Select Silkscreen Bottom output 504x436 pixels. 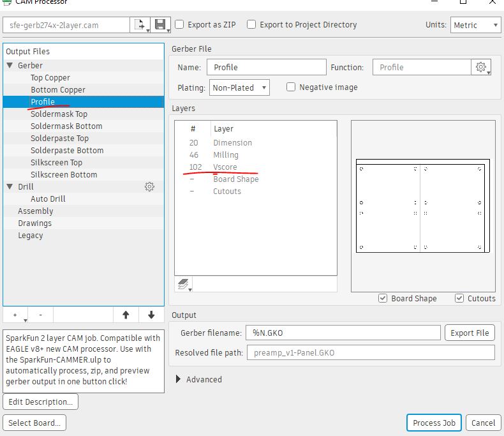(64, 175)
